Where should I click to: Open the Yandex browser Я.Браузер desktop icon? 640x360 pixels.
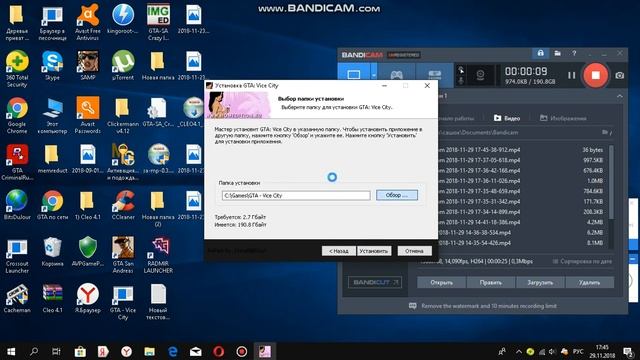click(88, 298)
